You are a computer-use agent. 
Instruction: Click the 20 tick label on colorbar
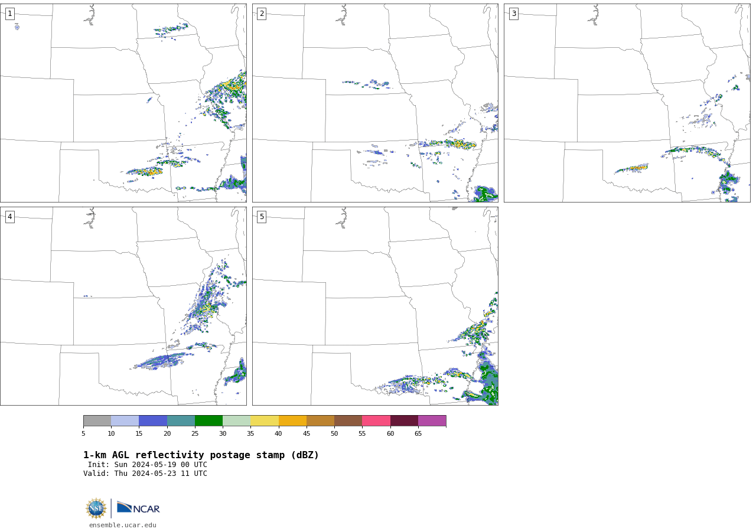(167, 433)
